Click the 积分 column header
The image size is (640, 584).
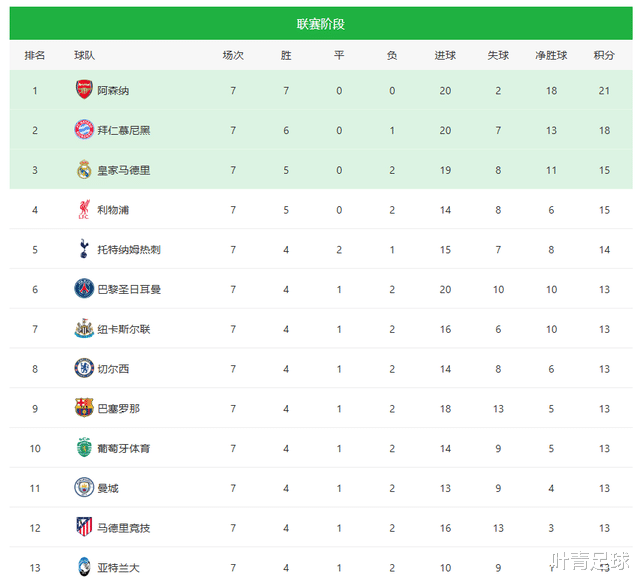pos(604,56)
